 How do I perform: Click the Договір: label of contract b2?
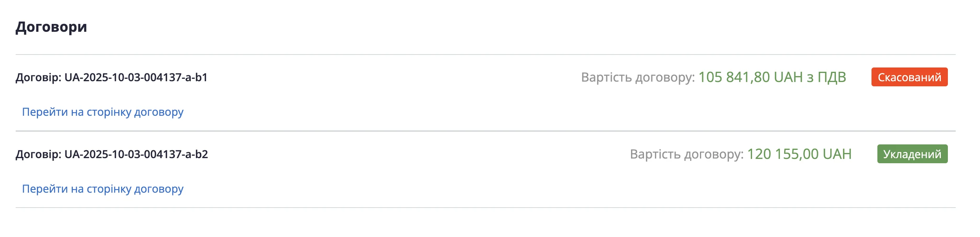pyautogui.click(x=38, y=155)
